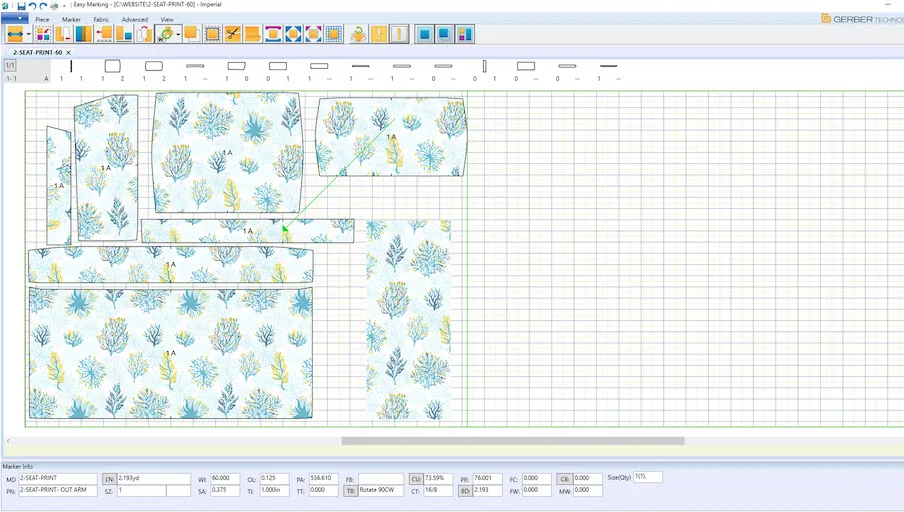Viewport: 904px width, 512px height.
Task: Select the top-right fabric piece labeled 1 A
Action: point(391,137)
